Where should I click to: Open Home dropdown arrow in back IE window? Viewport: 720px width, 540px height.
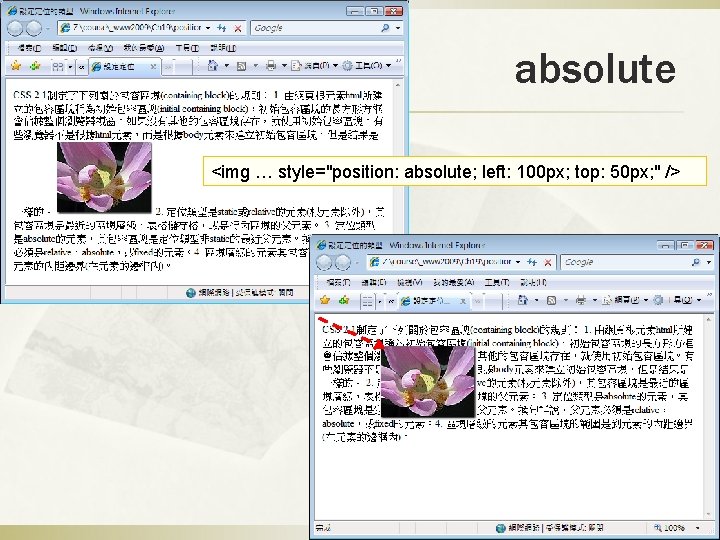point(226,66)
